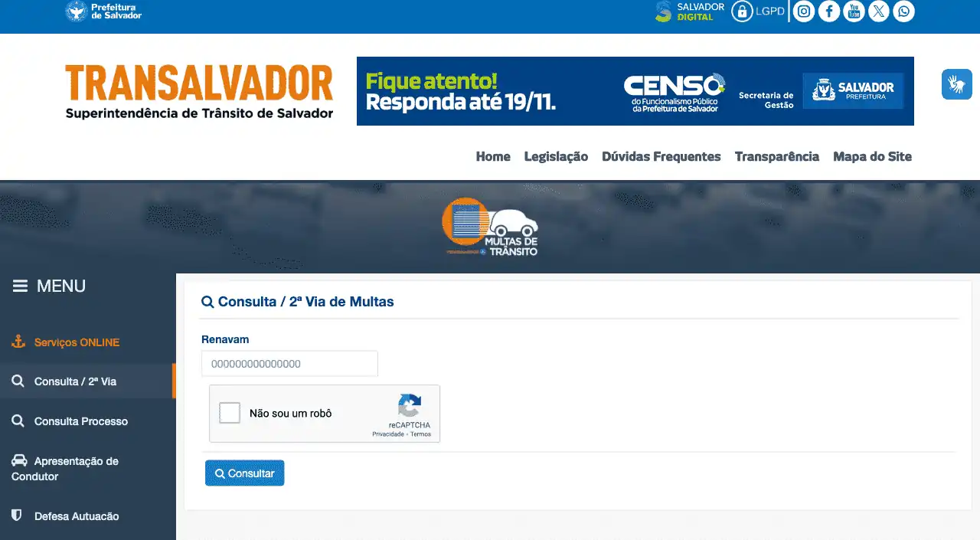
Task: Open the Censo announcement banner
Action: 635,91
